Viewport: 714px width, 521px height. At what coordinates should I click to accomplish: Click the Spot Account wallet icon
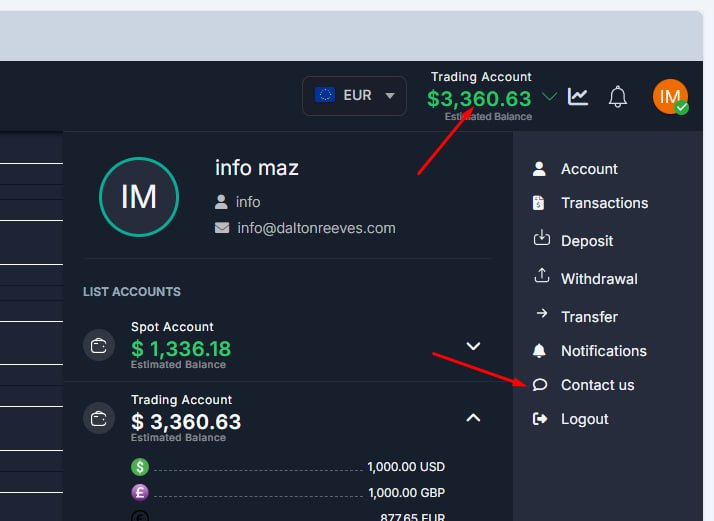click(98, 346)
